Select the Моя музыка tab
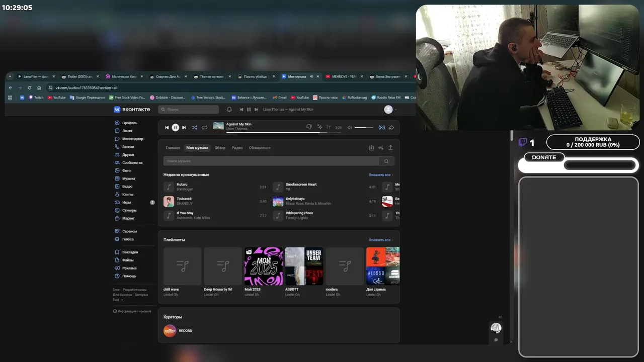The image size is (644, 362). 197,148
